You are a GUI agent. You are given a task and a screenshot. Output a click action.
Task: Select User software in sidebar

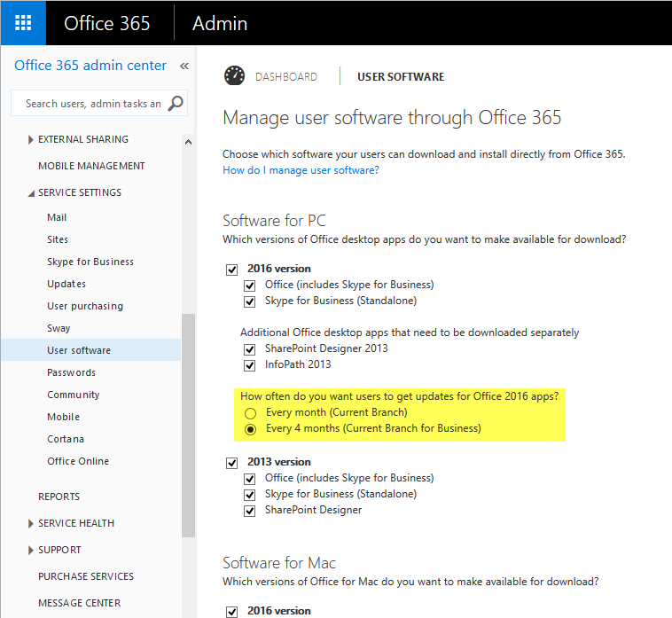point(90,350)
